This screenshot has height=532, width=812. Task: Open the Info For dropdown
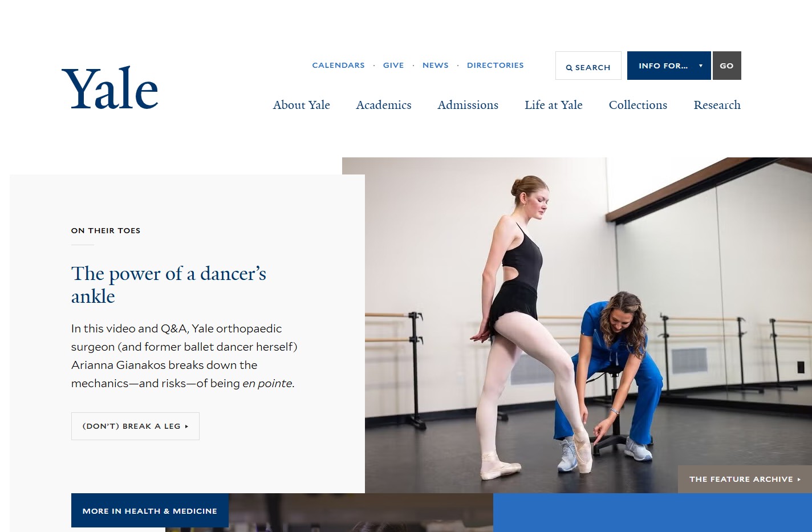coord(669,66)
